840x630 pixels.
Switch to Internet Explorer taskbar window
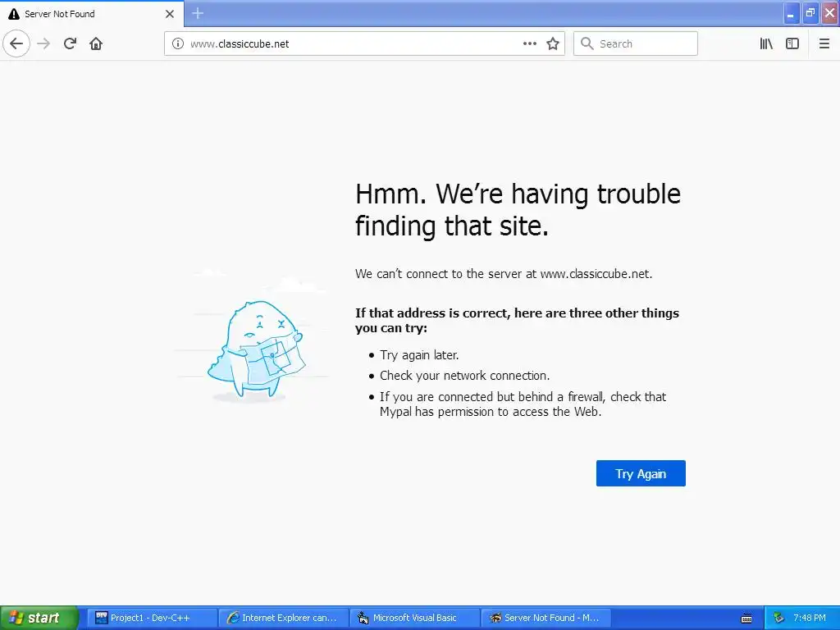pos(283,618)
